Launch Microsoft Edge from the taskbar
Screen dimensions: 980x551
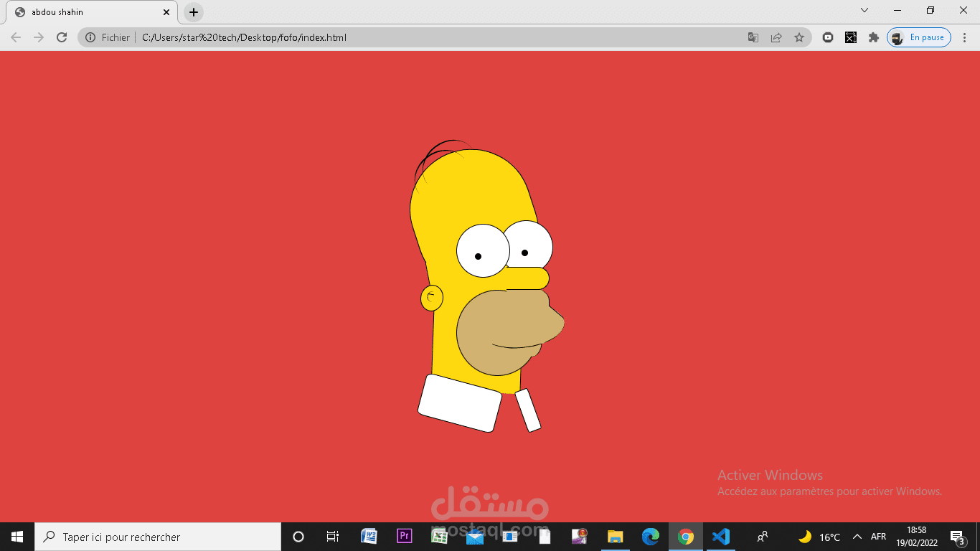pos(651,537)
